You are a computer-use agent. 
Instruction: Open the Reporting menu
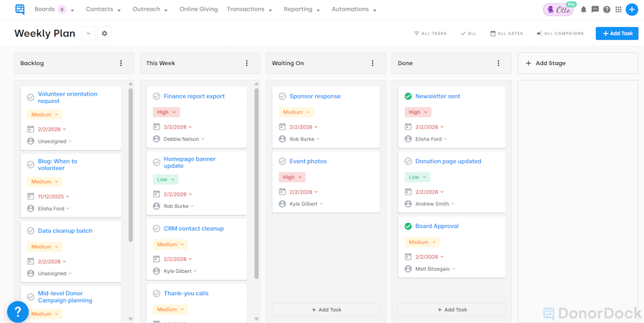302,9
